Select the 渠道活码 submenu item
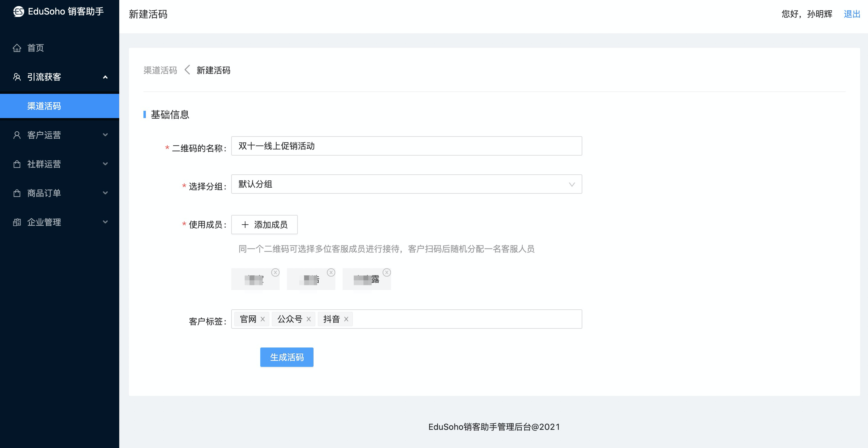The width and height of the screenshot is (868, 448). (60, 106)
